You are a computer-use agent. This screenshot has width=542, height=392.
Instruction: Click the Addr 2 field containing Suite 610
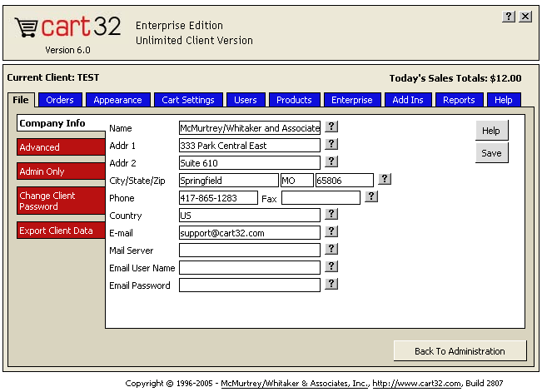[x=250, y=163]
